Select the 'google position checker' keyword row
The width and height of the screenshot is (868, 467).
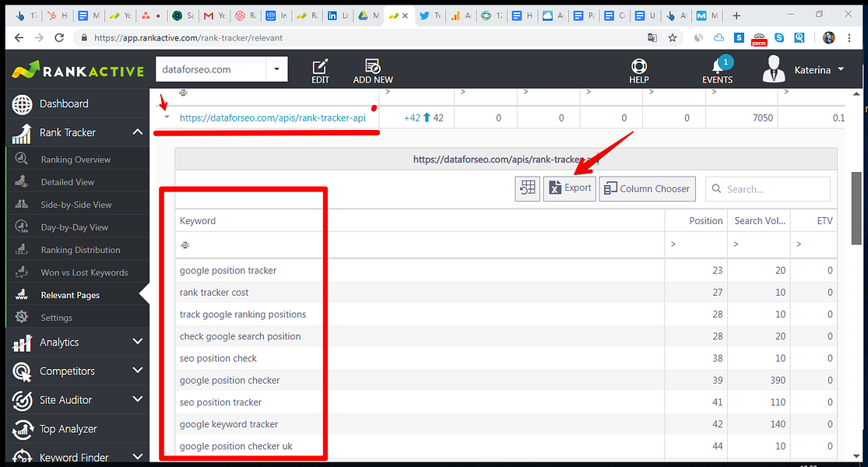click(505, 380)
